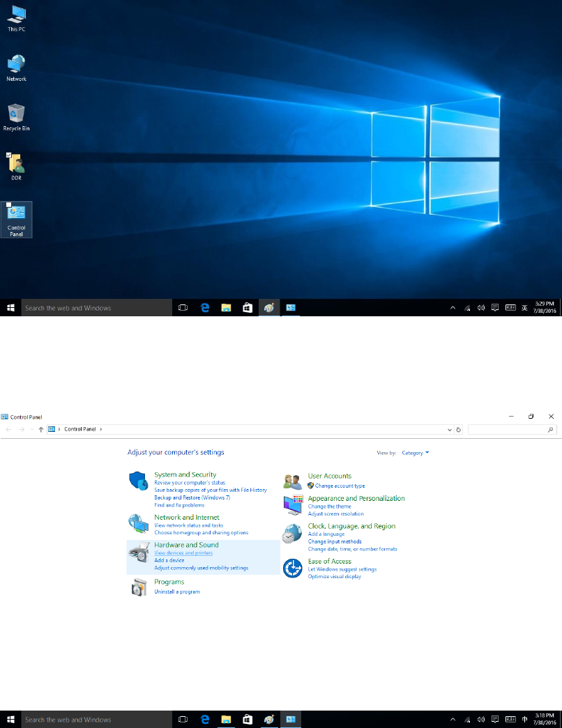Open File Explorer from the 3:29 PM taskbar
The height and width of the screenshot is (728, 562).
click(x=226, y=307)
